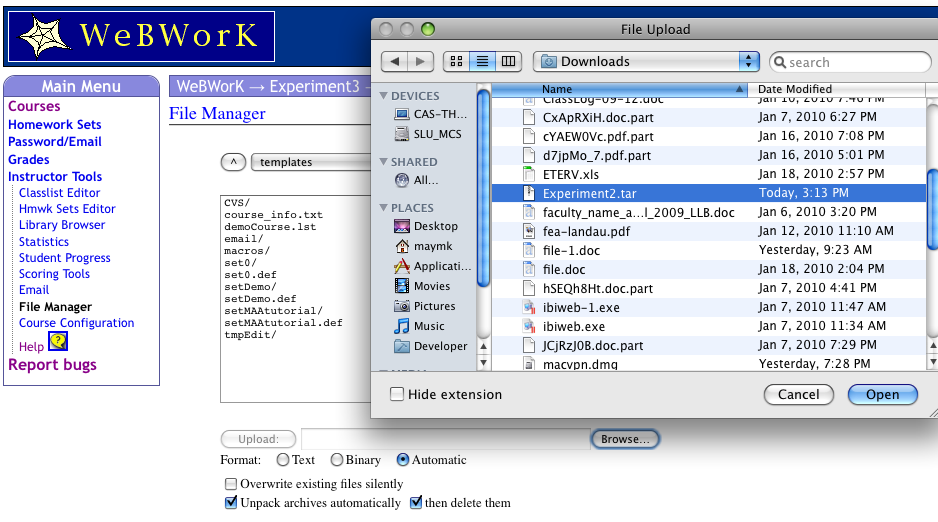Open Grades menu item
The height and width of the screenshot is (522, 938).
pos(29,160)
